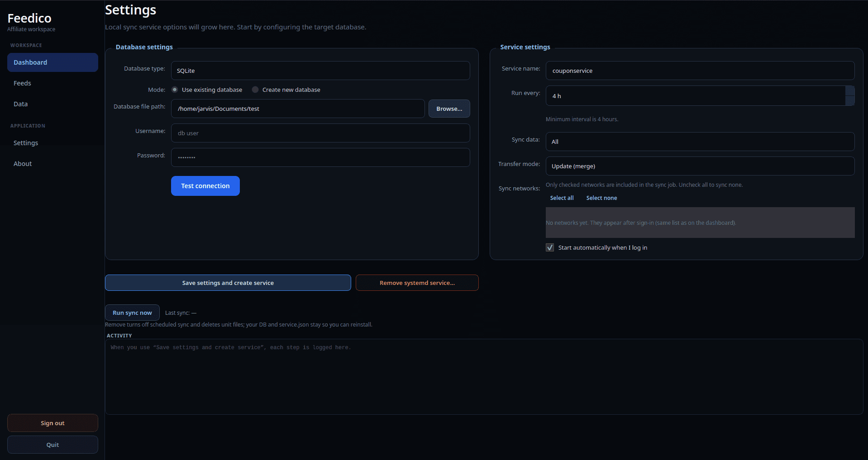868x460 pixels.
Task: Start Run sync now
Action: [x=132, y=313]
